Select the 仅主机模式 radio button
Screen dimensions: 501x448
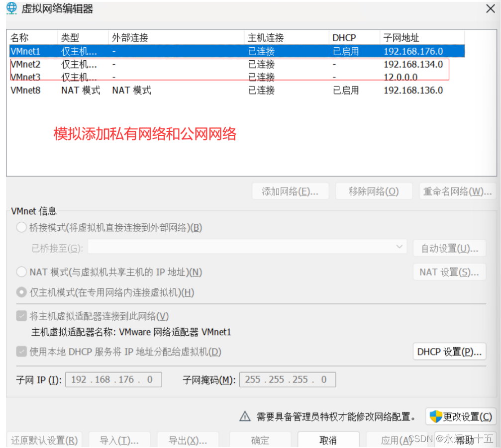coord(21,292)
